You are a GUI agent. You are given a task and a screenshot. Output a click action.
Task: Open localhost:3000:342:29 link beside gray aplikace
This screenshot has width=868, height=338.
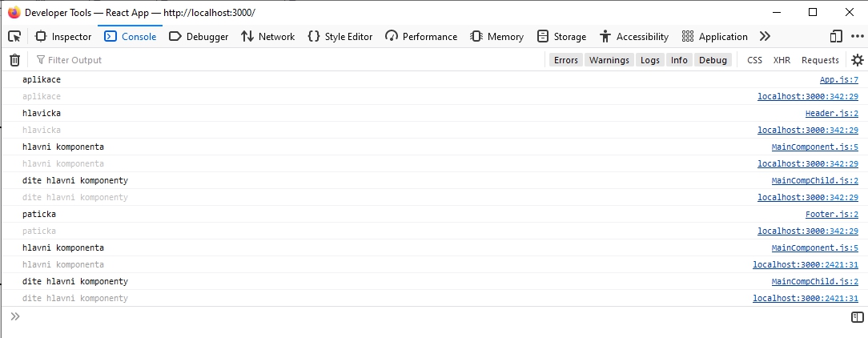tap(808, 96)
